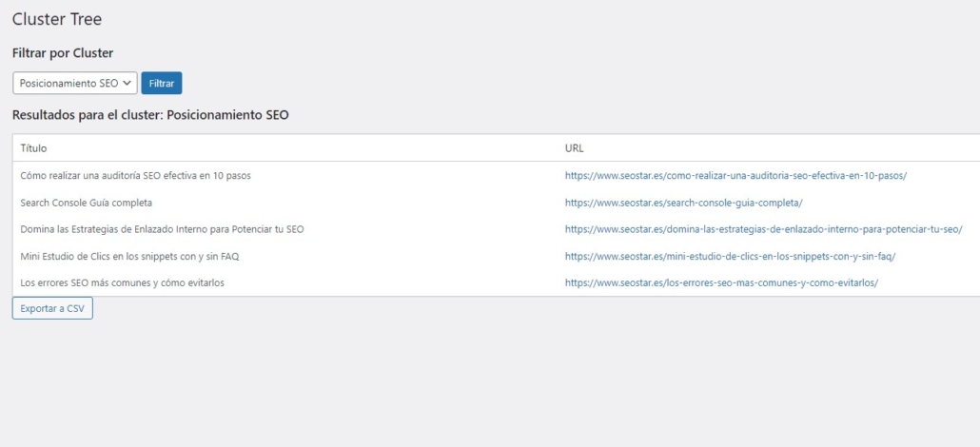Follow the domina-las-estrategias-de-enlazado-interno URL

(763, 229)
